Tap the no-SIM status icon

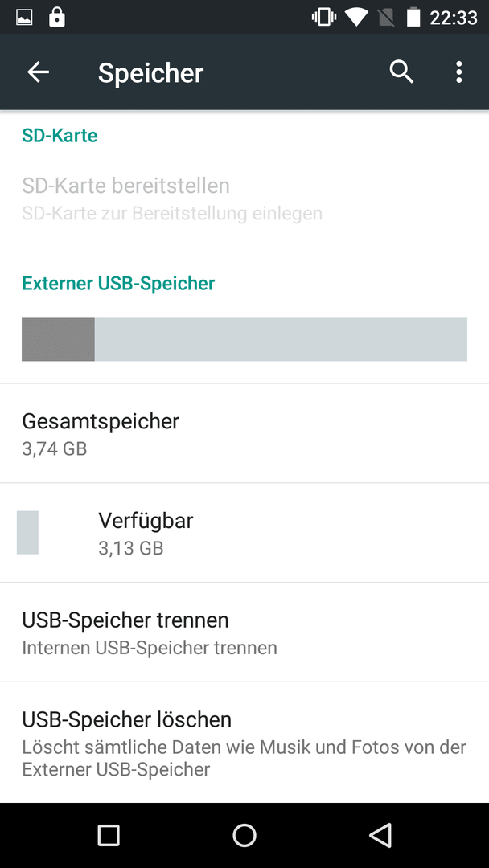(385, 18)
